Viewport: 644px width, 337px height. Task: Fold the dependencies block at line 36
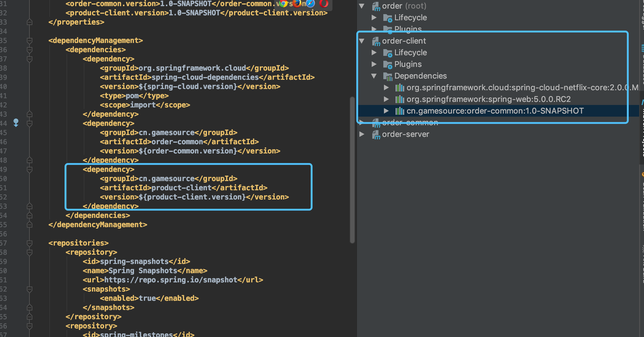pos(29,50)
